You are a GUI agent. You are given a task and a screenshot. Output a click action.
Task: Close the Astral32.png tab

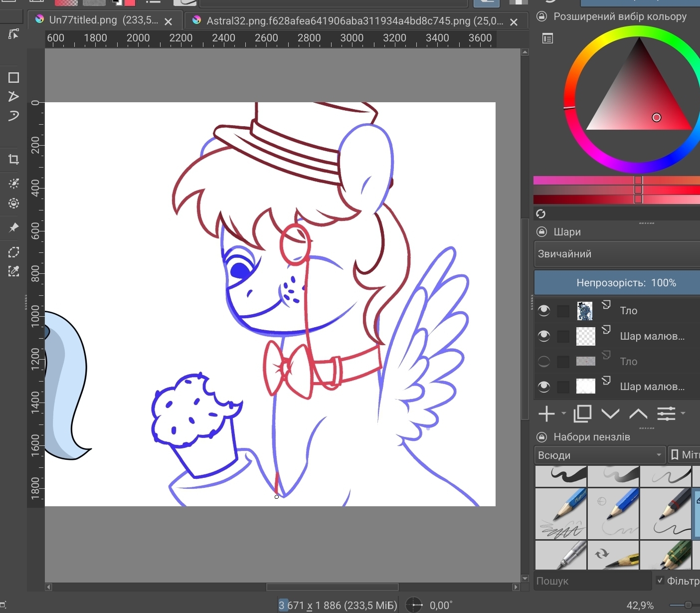[514, 22]
